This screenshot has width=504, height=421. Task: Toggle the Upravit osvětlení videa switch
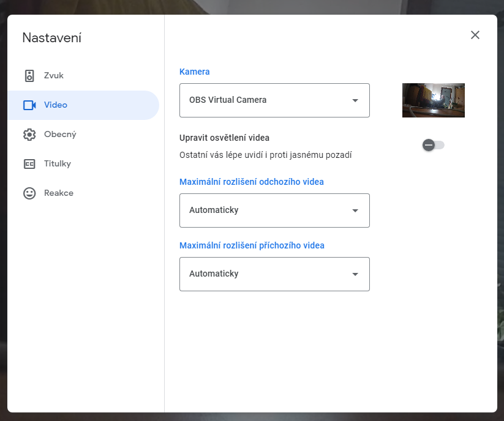pos(433,145)
